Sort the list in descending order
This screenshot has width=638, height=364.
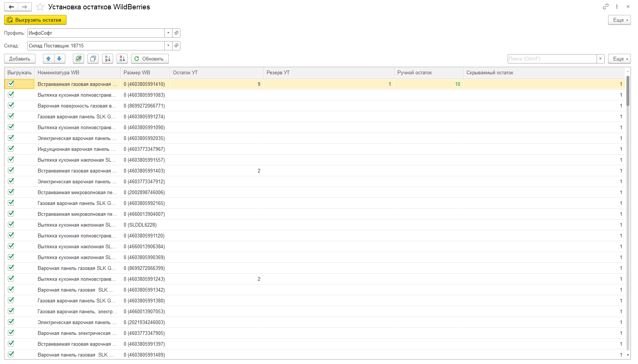(x=122, y=59)
